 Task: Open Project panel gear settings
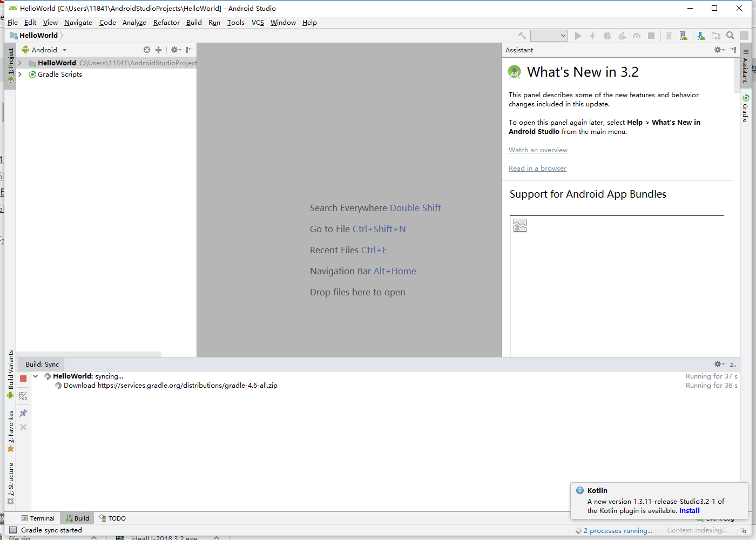pyautogui.click(x=175, y=50)
